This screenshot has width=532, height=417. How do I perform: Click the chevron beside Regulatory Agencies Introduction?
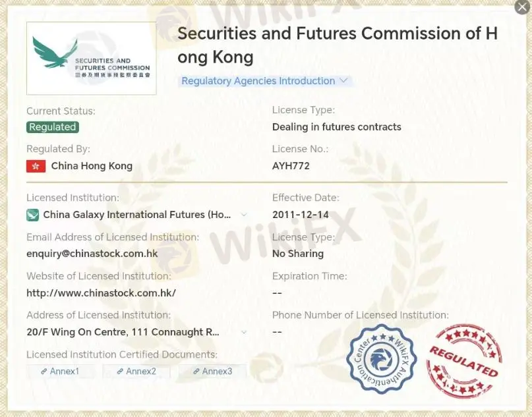click(x=343, y=80)
